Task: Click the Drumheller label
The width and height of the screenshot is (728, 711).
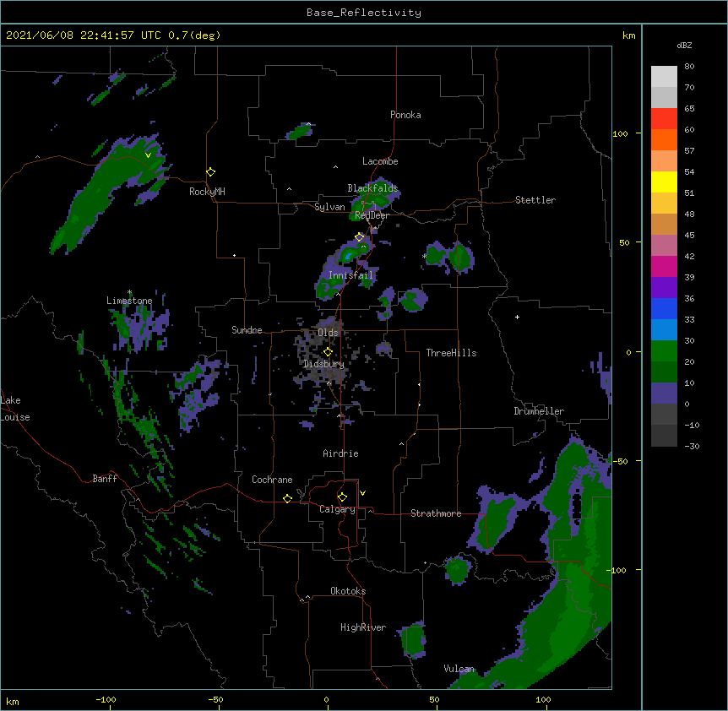Action: (x=539, y=411)
